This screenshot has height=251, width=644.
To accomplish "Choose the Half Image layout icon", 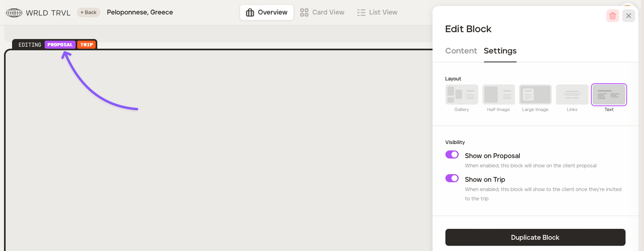I will pos(498,95).
